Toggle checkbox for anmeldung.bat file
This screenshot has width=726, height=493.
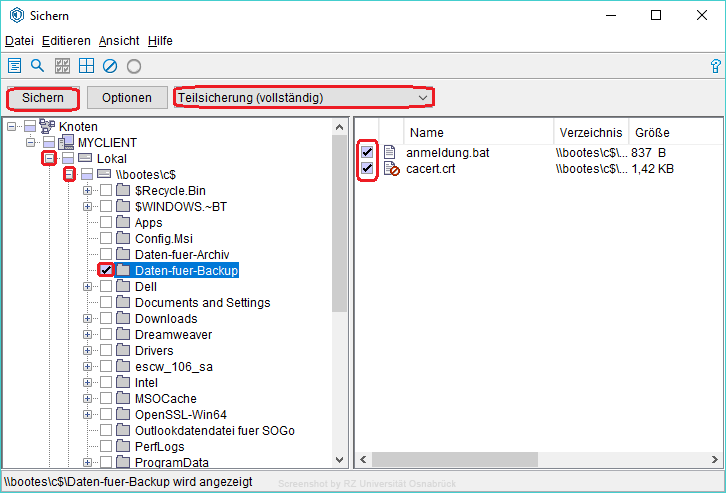coord(367,152)
